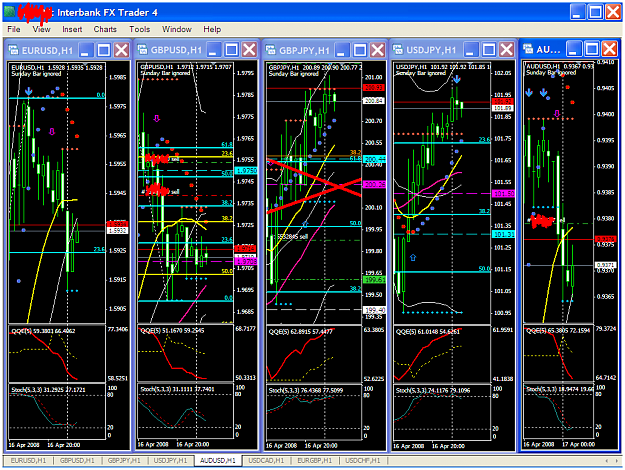Viewport: 625px width, 470px height.
Task: Open the File menu
Action: pyautogui.click(x=14, y=29)
